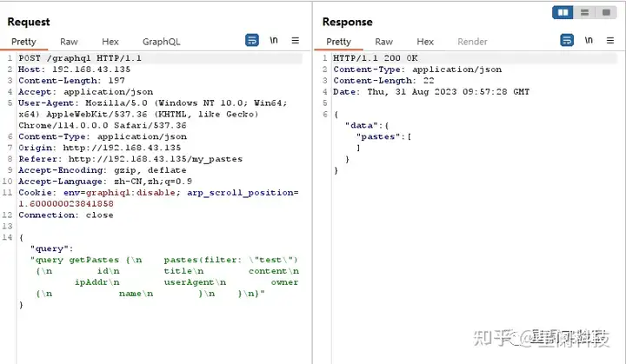Image resolution: width=626 pixels, height=364 pixels.
Task: Open the Response Render tab
Action: point(472,42)
